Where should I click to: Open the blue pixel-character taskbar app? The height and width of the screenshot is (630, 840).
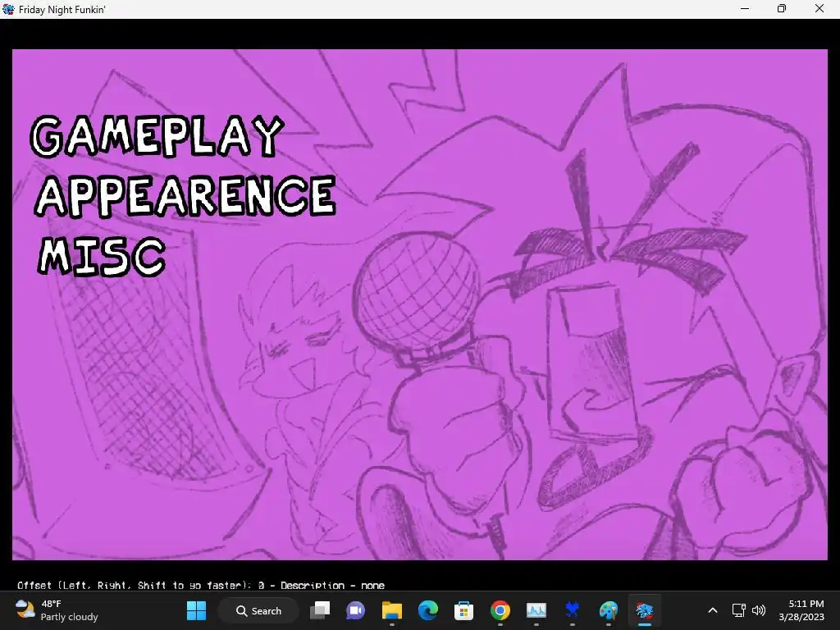[x=572, y=610]
